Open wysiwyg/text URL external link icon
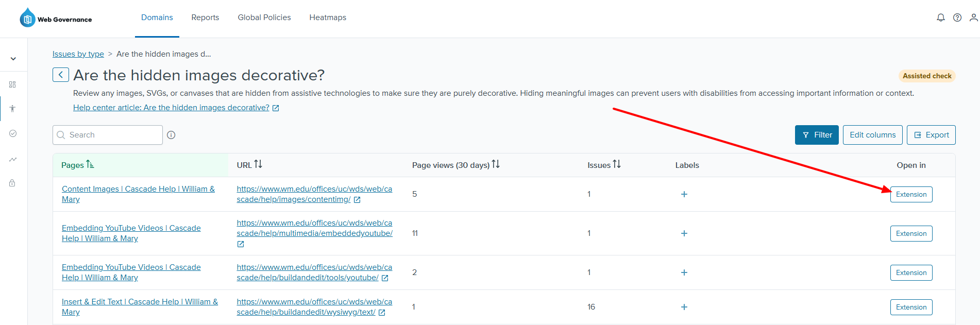 click(382, 313)
